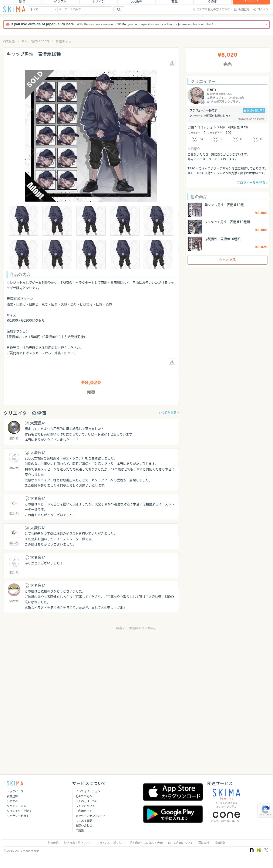Click the もっと見る button
The image size is (273, 868).
[227, 260]
